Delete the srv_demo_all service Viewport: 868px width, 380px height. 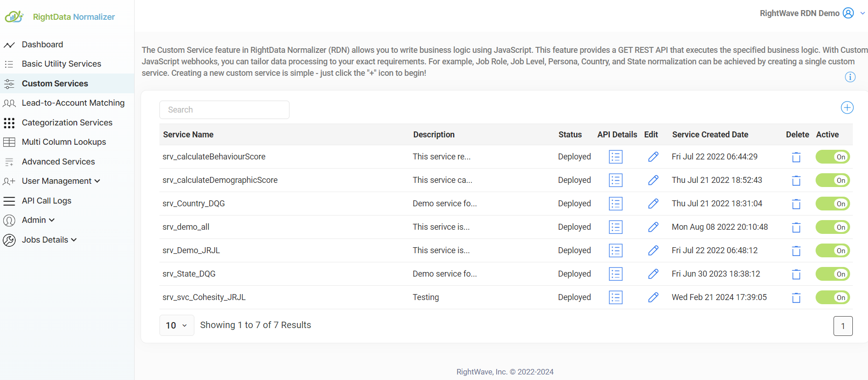[x=796, y=227]
